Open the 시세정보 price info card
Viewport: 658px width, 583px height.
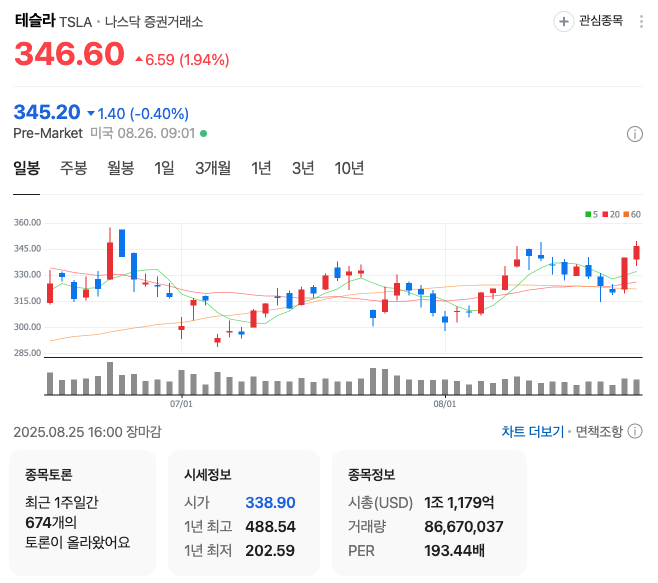pyautogui.click(x=244, y=513)
